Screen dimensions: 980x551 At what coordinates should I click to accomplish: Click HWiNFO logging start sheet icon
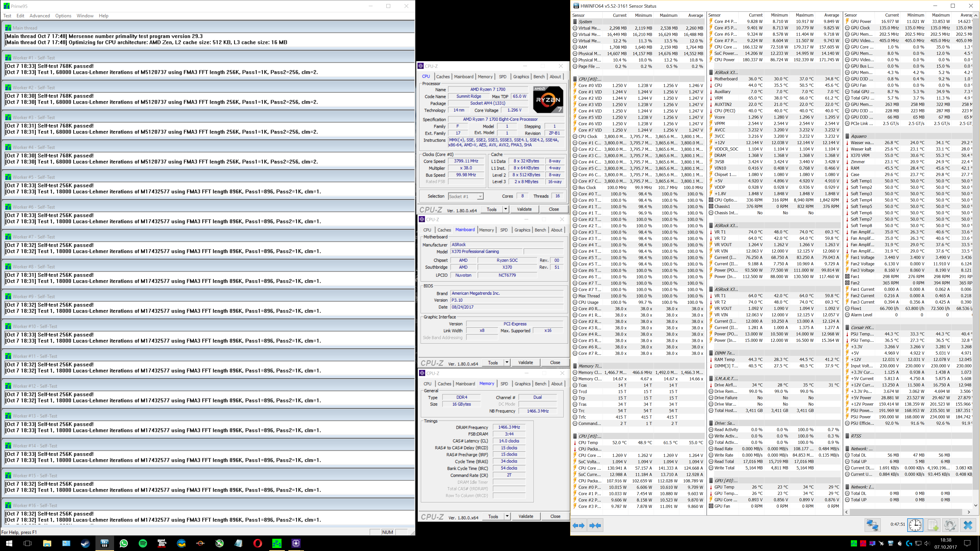tap(933, 525)
